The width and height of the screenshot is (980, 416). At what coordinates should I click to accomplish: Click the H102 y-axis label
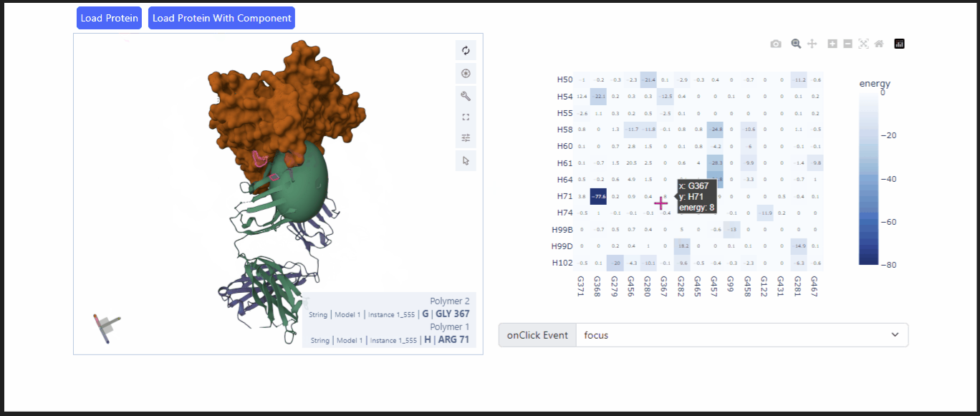562,263
